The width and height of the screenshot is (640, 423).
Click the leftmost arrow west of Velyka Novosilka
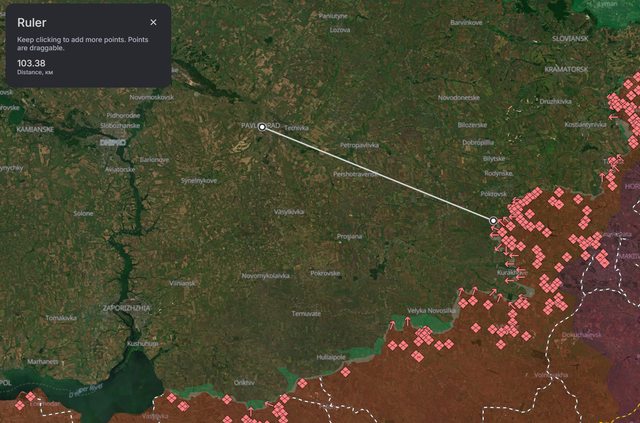392,323
